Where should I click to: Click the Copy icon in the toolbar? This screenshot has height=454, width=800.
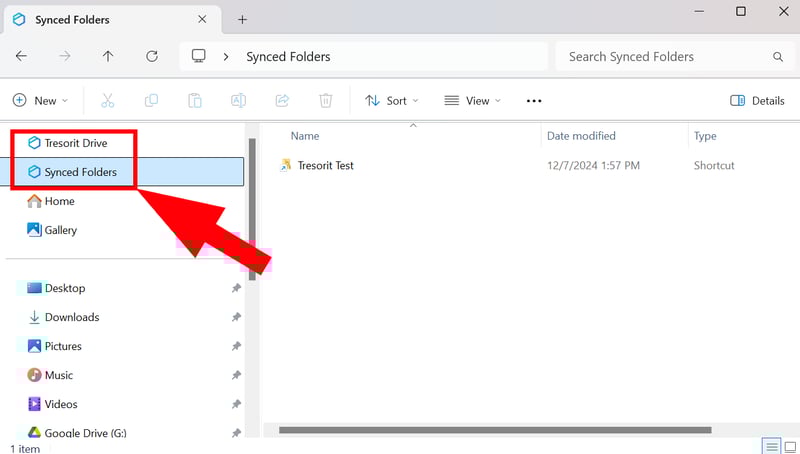[x=152, y=100]
